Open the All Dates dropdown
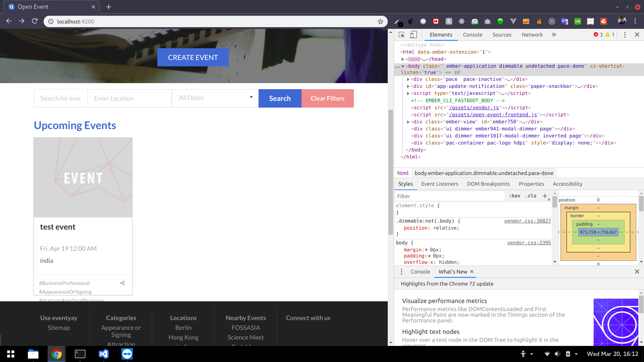 click(x=215, y=98)
